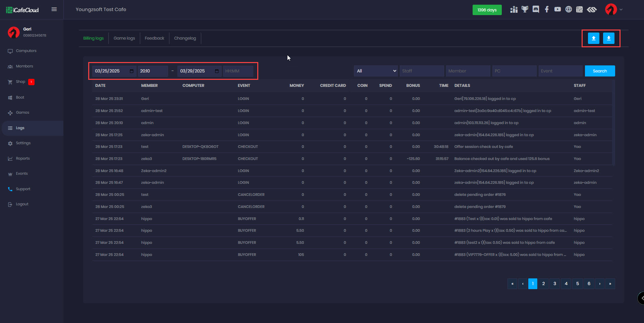Open calendar picker for start date 03/25/2025
Image resolution: width=644 pixels, height=323 pixels.
[131, 71]
